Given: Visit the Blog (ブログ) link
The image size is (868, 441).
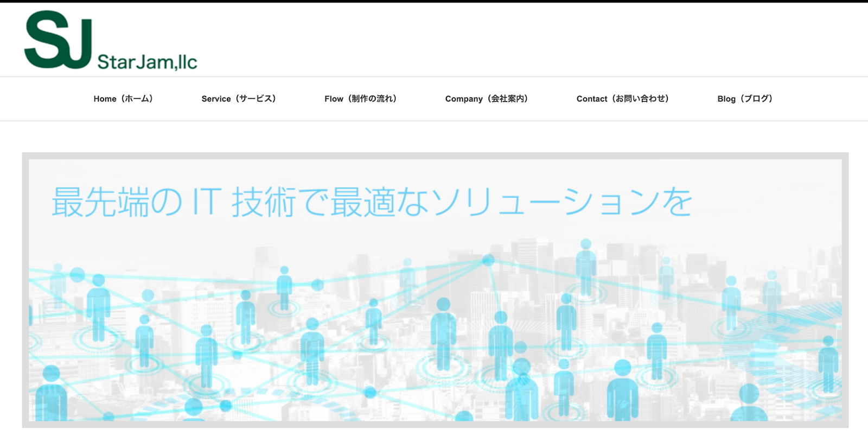Looking at the screenshot, I should pyautogui.click(x=745, y=99).
